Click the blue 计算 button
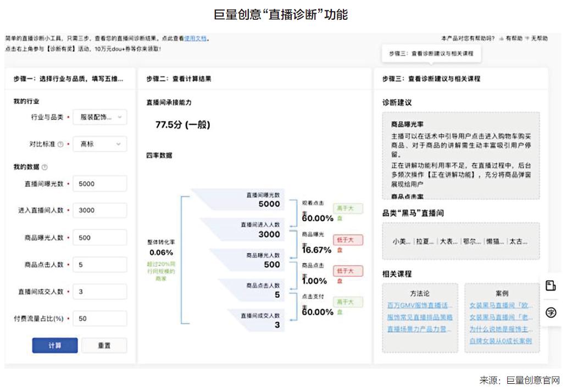Image resolution: width=572 pixels, height=392 pixels. pyautogui.click(x=55, y=345)
